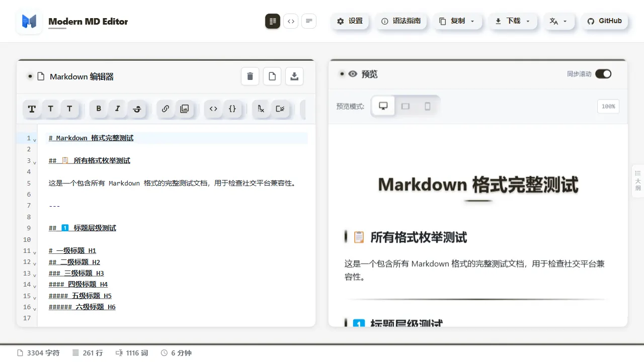Click the rightmost clear-content toolbar icon

(280, 109)
